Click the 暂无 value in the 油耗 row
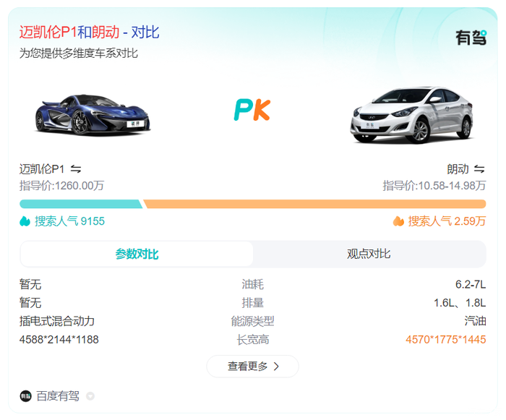The height and width of the screenshot is (420, 506). 30,284
